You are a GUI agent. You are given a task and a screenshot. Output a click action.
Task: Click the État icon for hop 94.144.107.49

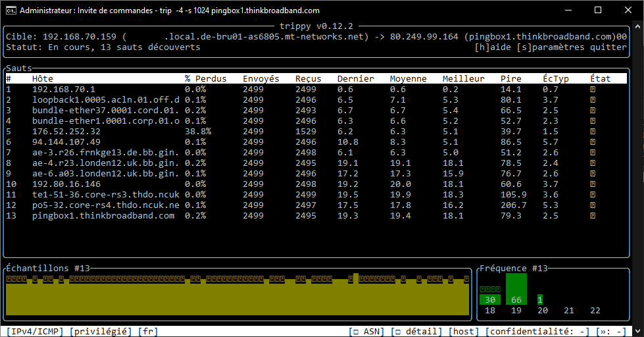tap(593, 142)
